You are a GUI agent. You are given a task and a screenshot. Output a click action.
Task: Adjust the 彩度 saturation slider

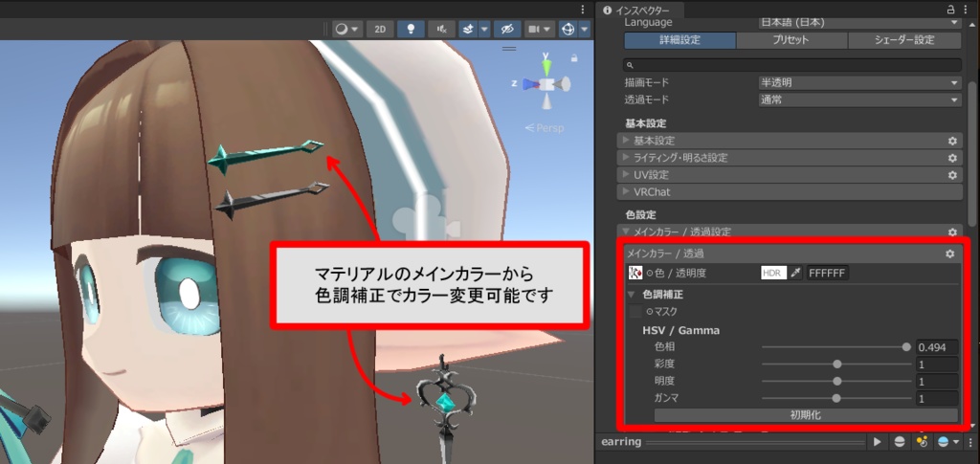836,365
